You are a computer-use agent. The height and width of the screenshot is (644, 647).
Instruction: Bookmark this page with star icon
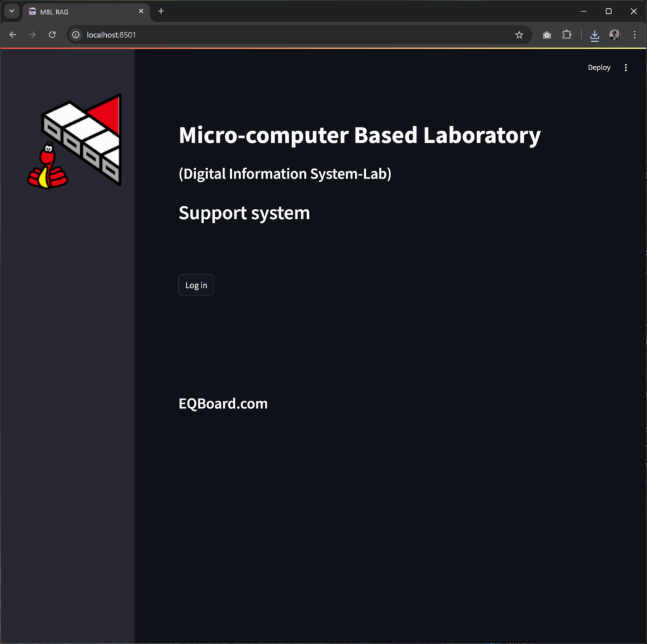519,35
